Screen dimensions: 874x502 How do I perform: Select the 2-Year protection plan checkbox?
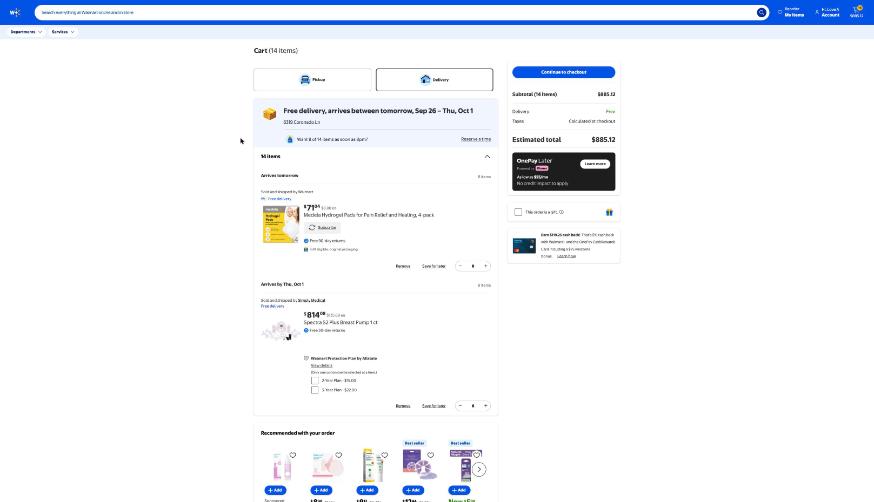point(315,381)
